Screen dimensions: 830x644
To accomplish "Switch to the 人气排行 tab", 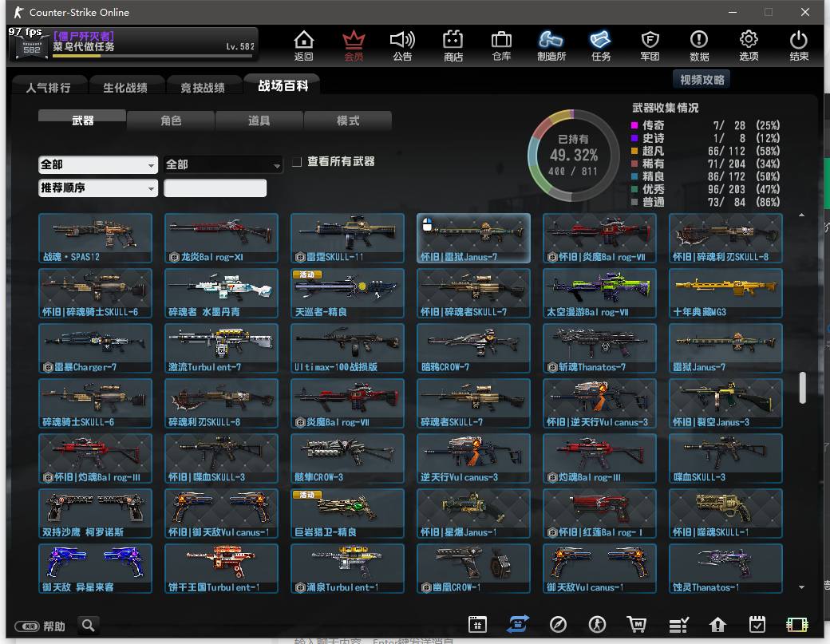I will tap(48, 87).
